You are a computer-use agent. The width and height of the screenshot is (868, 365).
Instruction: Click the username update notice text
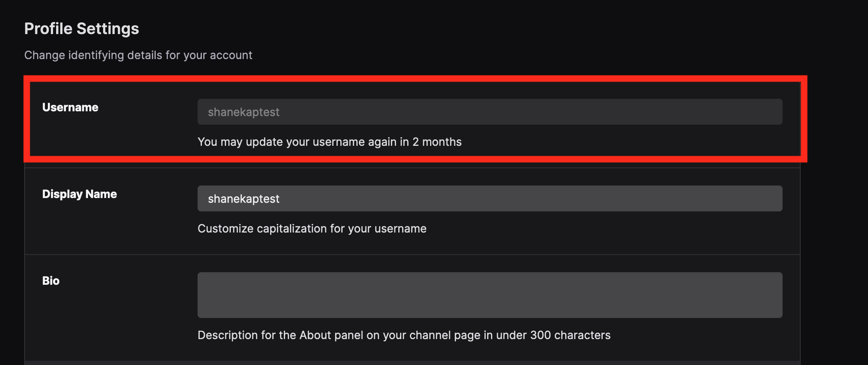pyautogui.click(x=329, y=142)
